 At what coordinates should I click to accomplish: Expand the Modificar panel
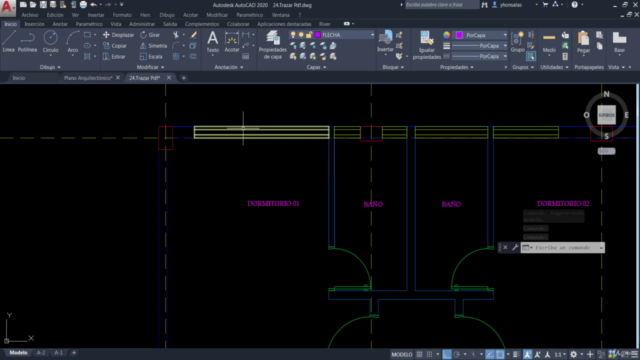pyautogui.click(x=150, y=67)
